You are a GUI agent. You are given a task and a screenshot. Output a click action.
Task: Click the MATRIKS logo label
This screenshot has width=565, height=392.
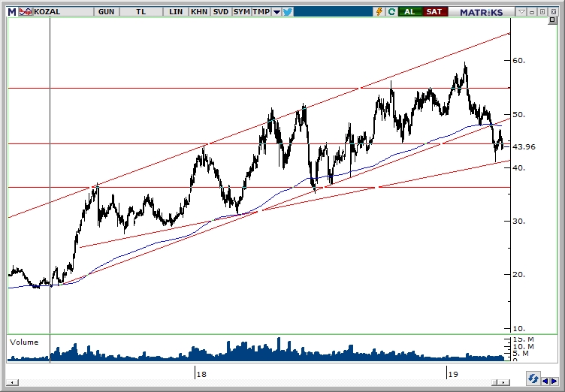[481, 12]
